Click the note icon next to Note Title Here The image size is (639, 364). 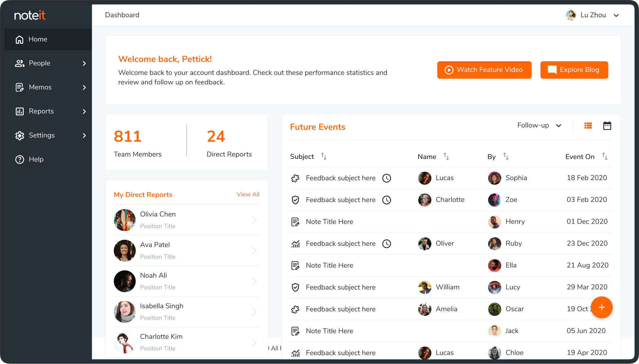pyautogui.click(x=295, y=222)
